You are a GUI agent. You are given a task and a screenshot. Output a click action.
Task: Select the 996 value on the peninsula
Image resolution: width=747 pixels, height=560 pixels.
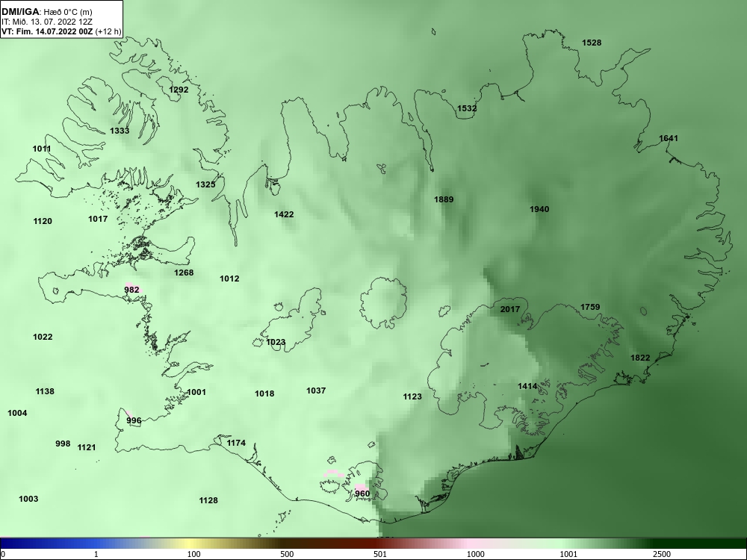pos(134,420)
